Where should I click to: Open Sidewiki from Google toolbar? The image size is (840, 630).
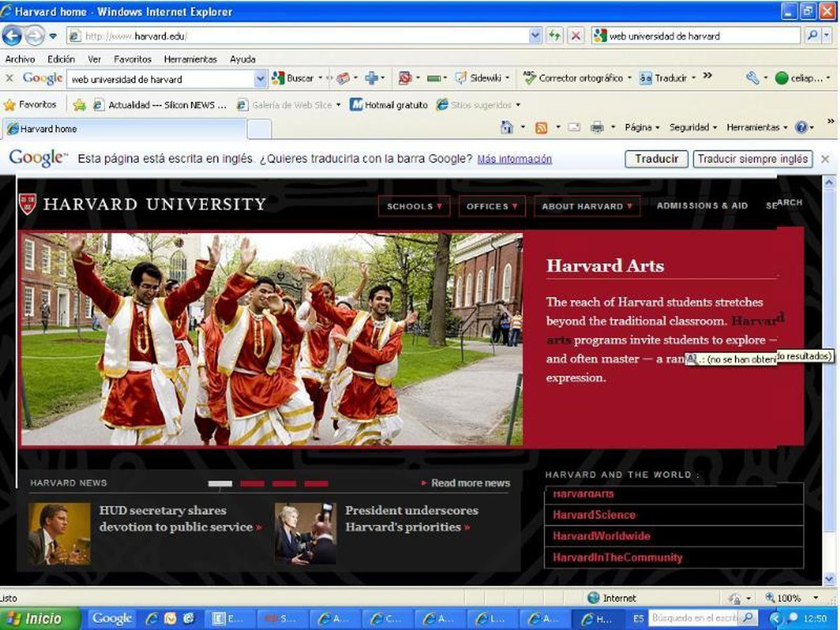[482, 78]
